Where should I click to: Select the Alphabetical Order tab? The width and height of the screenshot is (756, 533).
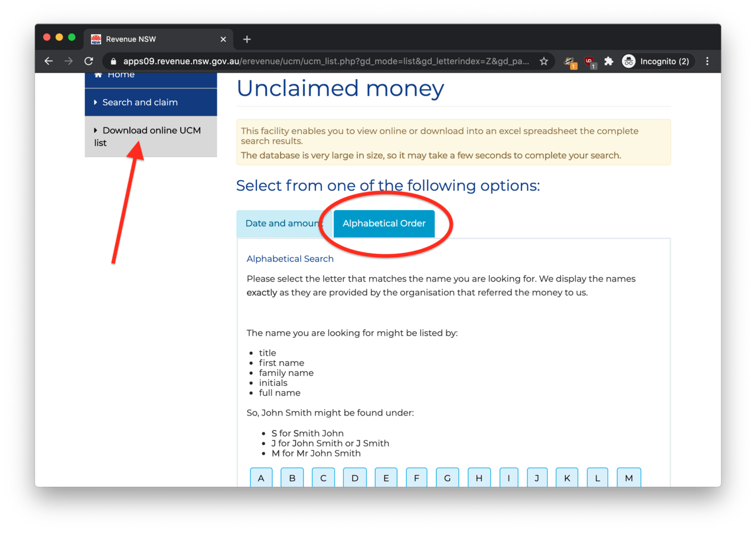click(384, 224)
